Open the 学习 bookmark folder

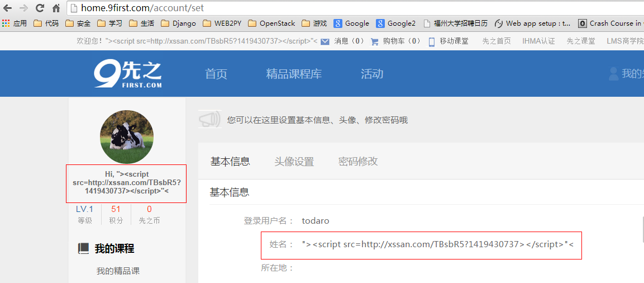[x=109, y=23]
